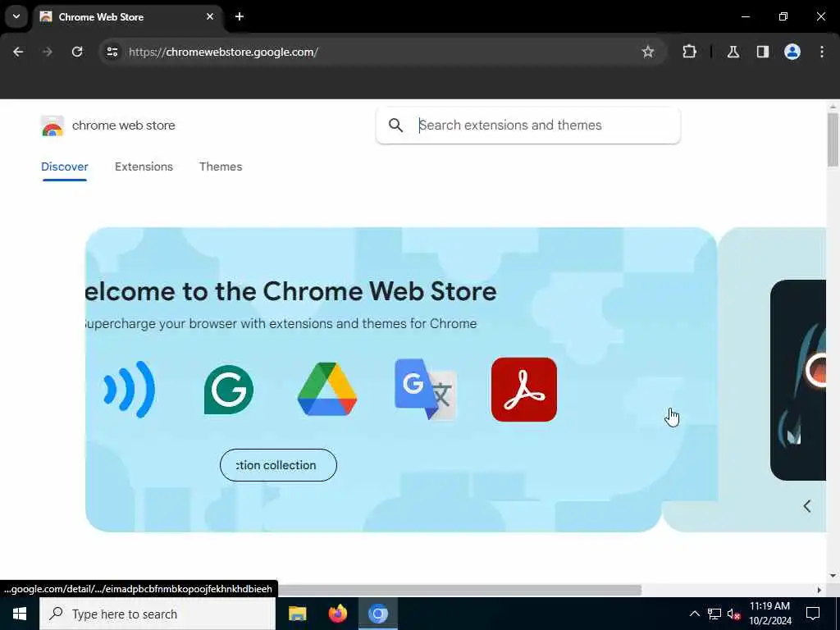Click the Google Translate extension icon
This screenshot has width=840, height=630.
click(426, 390)
